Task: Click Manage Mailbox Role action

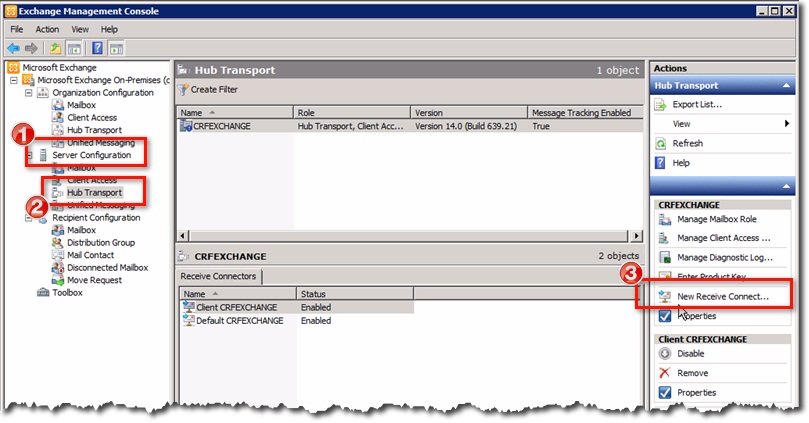Action: 717,219
